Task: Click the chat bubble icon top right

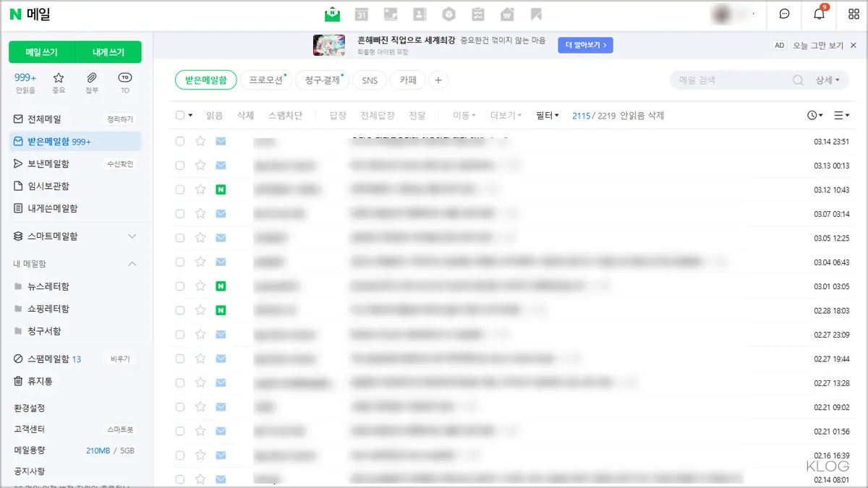Action: [783, 14]
